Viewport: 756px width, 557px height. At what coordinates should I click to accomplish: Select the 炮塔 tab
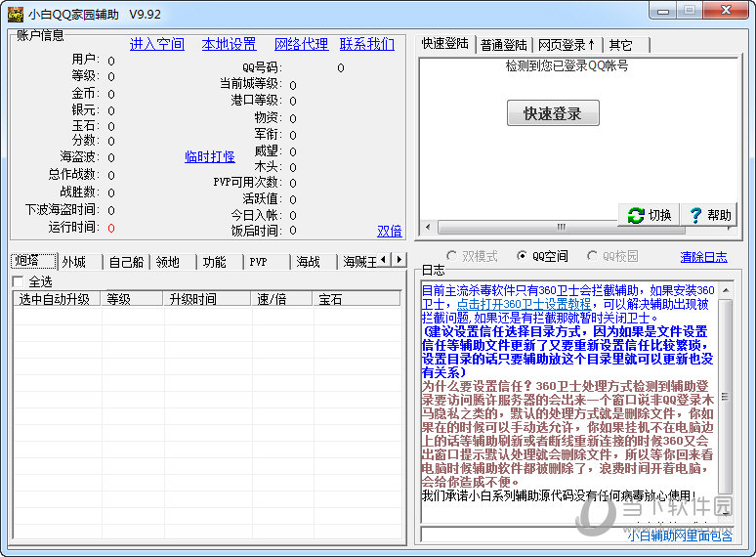coord(33,261)
